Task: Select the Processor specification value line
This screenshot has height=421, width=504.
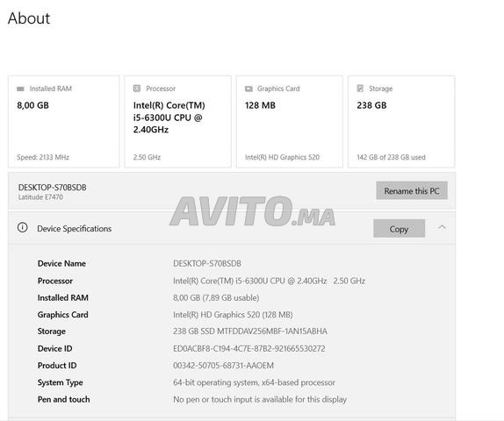Action: 269,281
